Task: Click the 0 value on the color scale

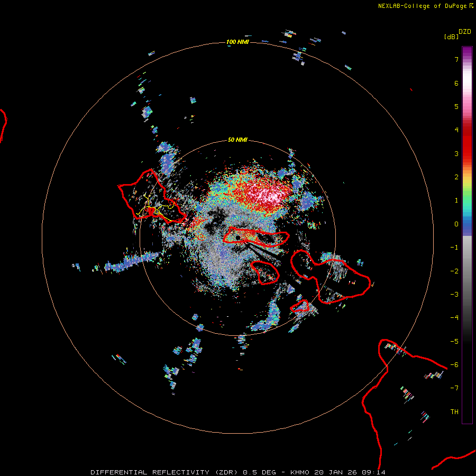Action: (456, 224)
